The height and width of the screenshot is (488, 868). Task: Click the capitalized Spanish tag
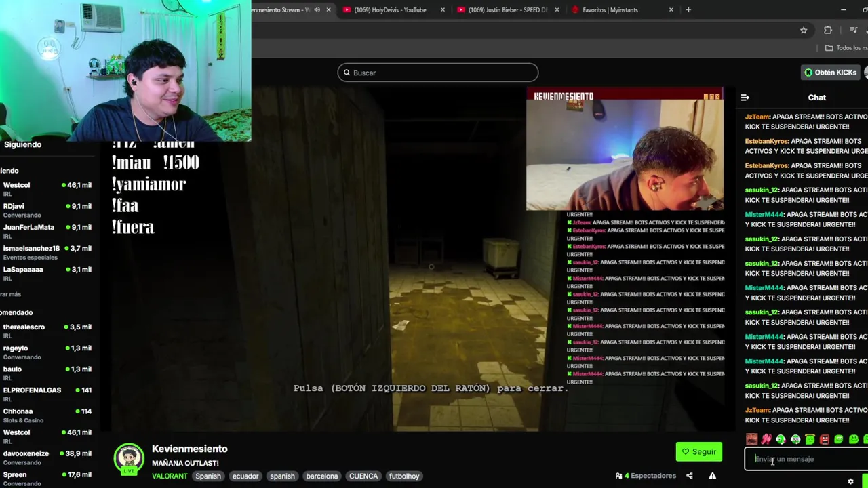click(208, 476)
